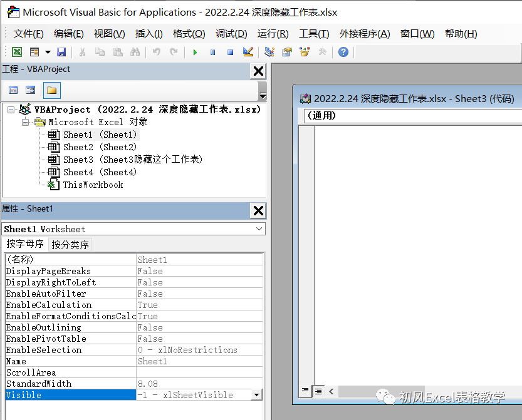Click the EnableSelection value xlNoRestrictions
Image resolution: width=522 pixels, height=420 pixels.
[x=199, y=350]
